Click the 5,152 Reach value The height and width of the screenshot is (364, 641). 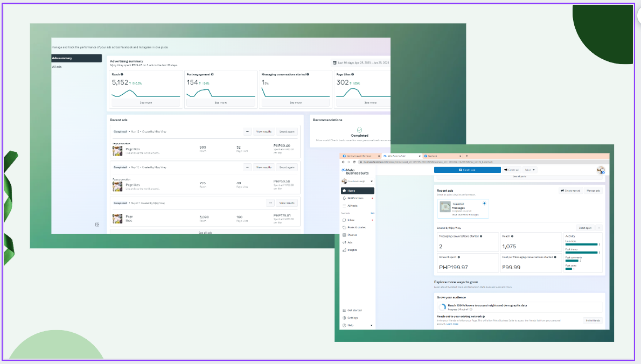[x=120, y=82]
